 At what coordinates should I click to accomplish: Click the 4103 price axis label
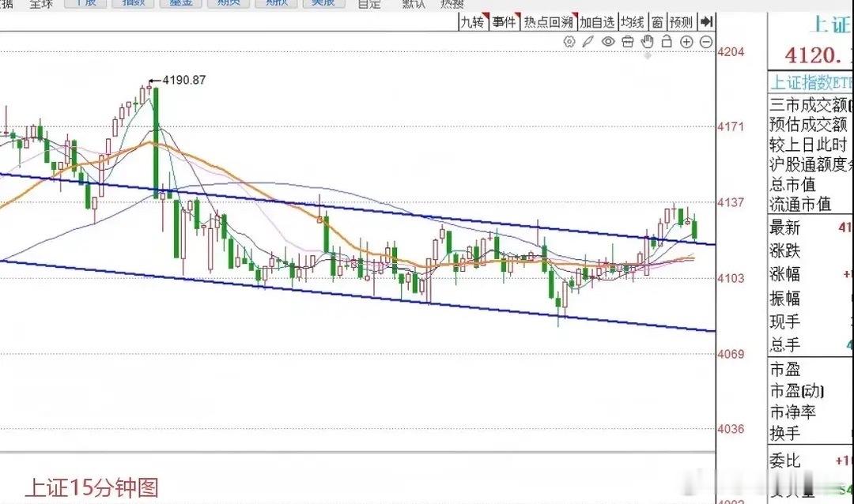point(731,278)
